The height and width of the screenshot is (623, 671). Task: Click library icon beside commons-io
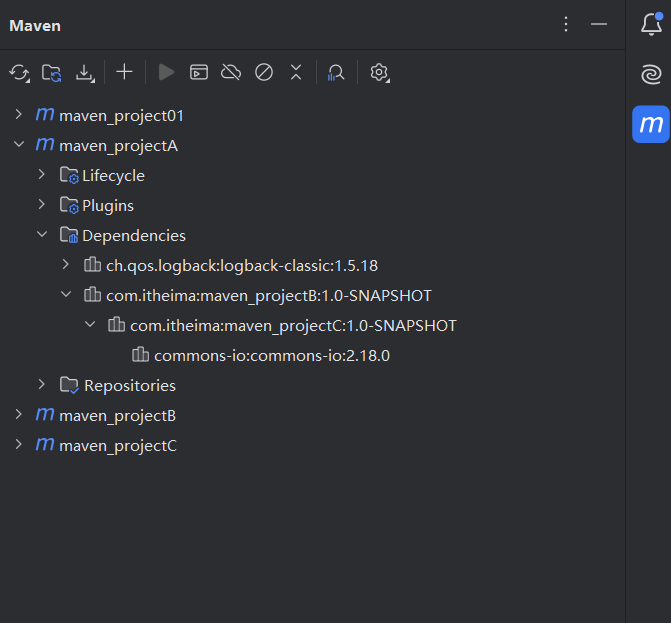140,354
